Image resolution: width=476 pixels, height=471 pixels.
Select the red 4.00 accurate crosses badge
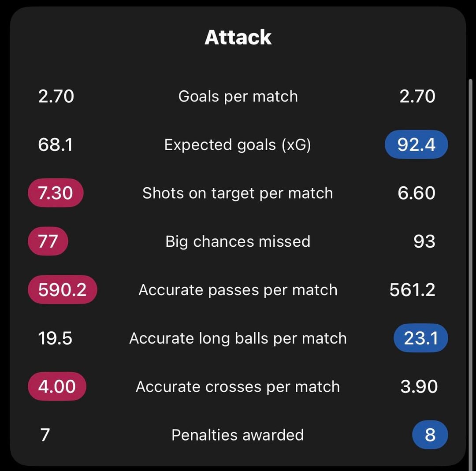click(57, 387)
